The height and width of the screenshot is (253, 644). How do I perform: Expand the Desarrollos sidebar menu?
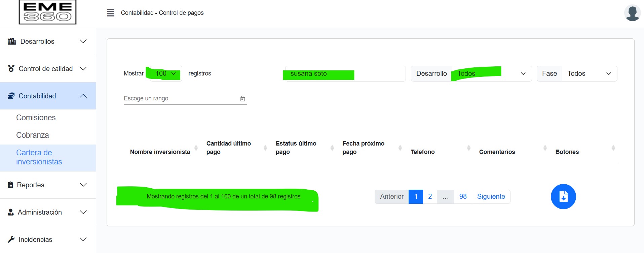point(48,41)
